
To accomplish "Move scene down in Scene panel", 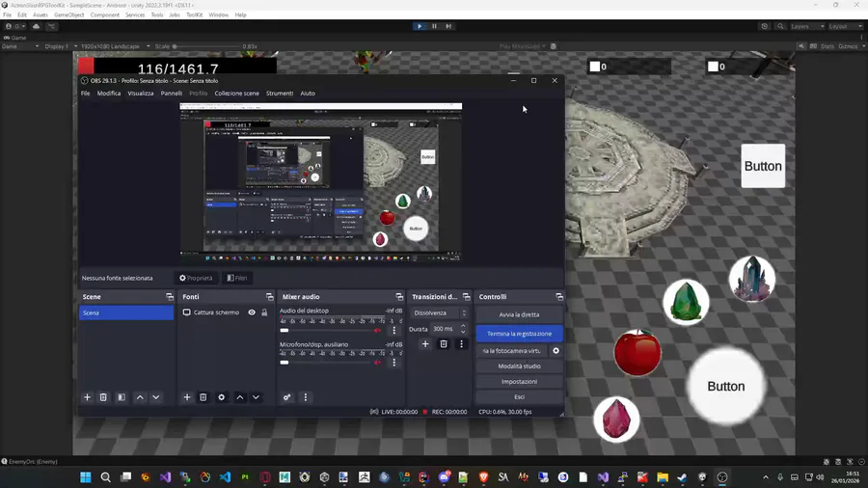I will pos(156,397).
